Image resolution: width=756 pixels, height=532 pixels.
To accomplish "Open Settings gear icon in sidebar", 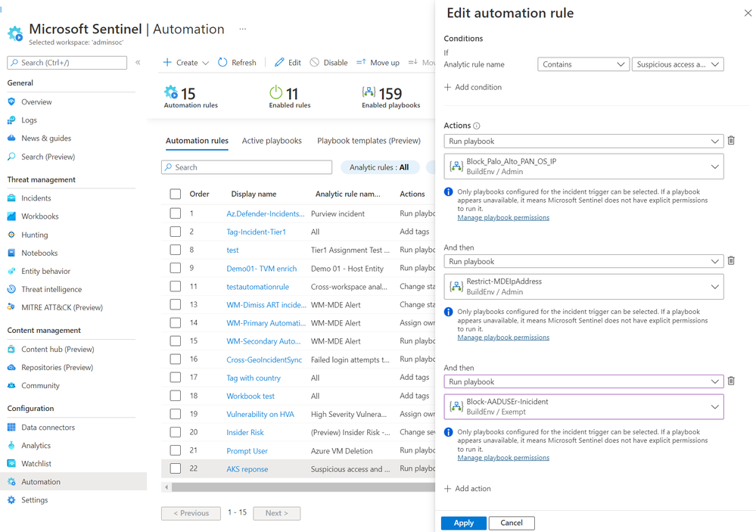I will pyautogui.click(x=11, y=500).
